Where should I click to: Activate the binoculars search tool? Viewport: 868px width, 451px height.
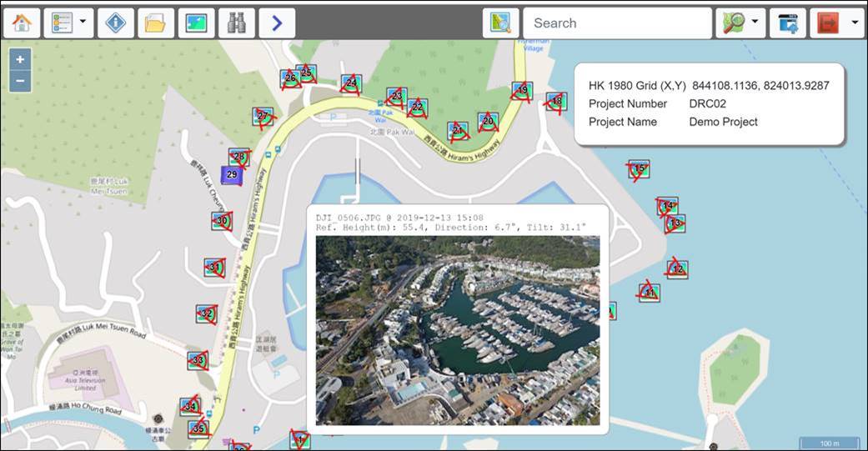tap(237, 23)
